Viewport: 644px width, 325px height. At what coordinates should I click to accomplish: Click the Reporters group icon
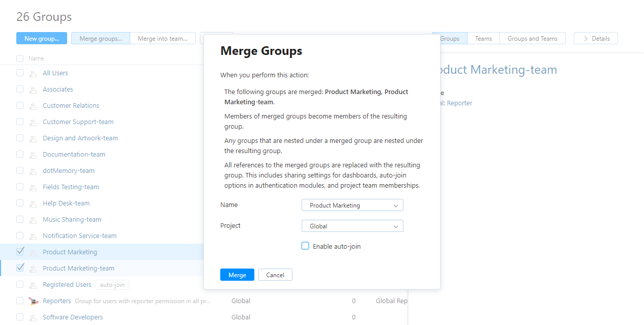pos(33,301)
